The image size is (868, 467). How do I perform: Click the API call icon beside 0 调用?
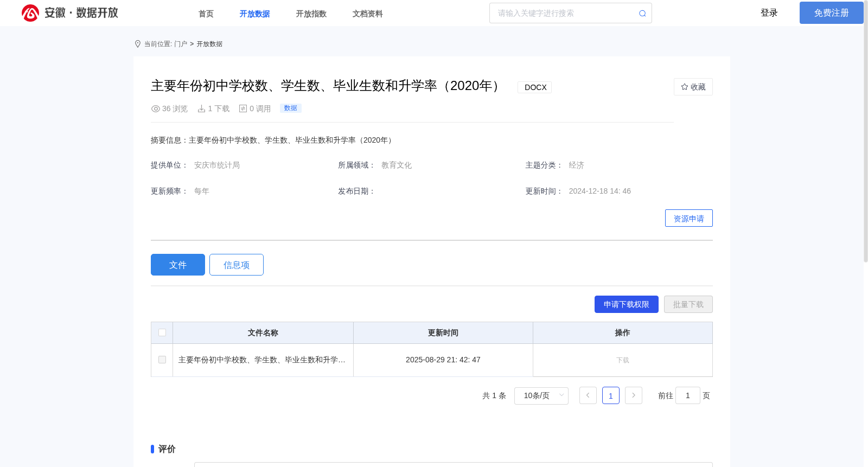tap(243, 108)
